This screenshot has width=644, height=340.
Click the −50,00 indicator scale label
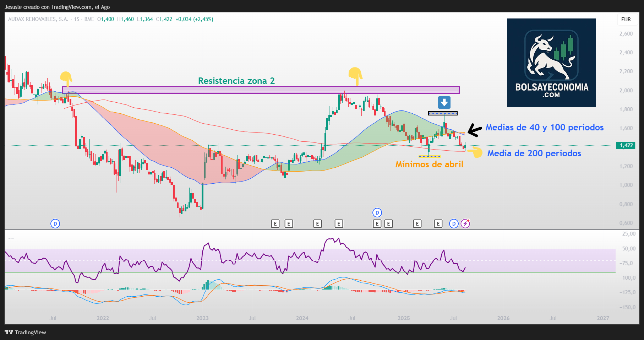pos(627,248)
